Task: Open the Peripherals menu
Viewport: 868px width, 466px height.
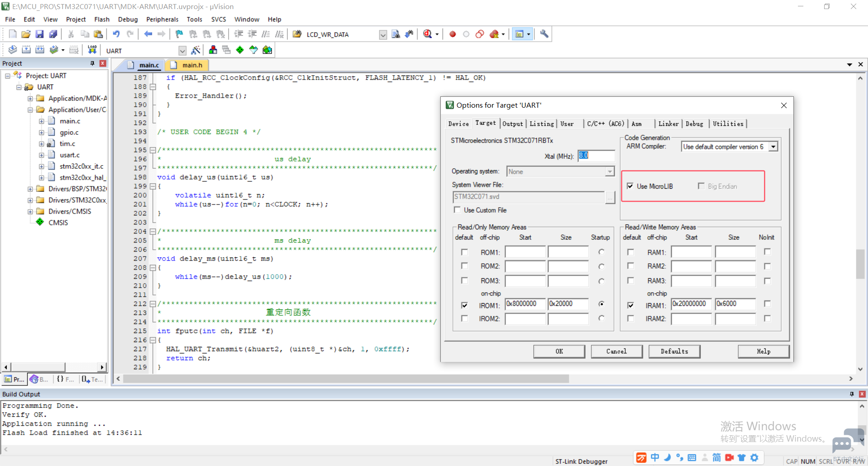Action: (x=162, y=19)
